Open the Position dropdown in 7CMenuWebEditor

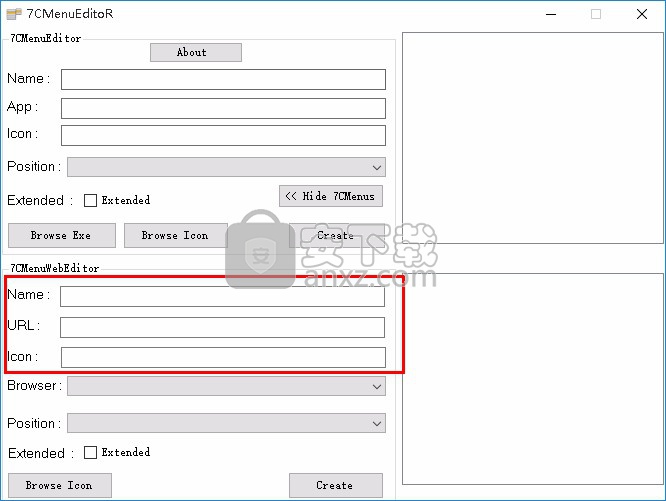point(226,423)
